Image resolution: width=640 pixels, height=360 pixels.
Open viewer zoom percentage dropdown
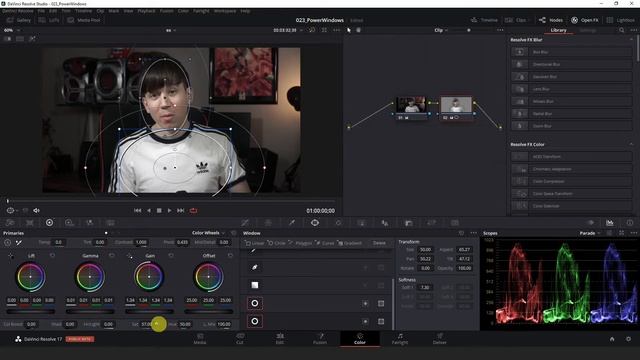pos(11,30)
